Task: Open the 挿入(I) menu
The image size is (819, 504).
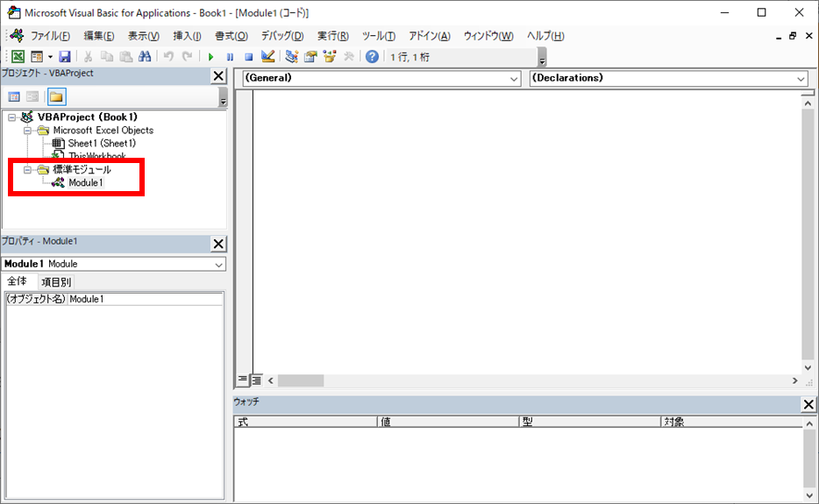Action: click(x=187, y=36)
